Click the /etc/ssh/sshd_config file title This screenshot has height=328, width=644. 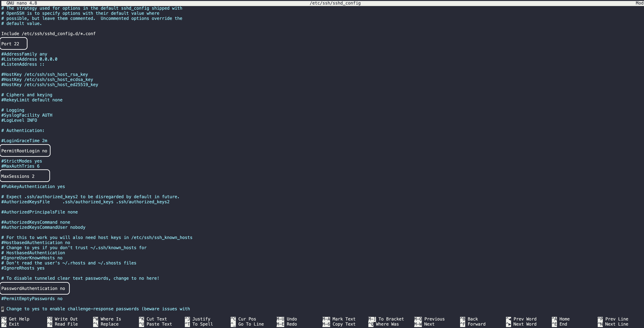point(335,3)
